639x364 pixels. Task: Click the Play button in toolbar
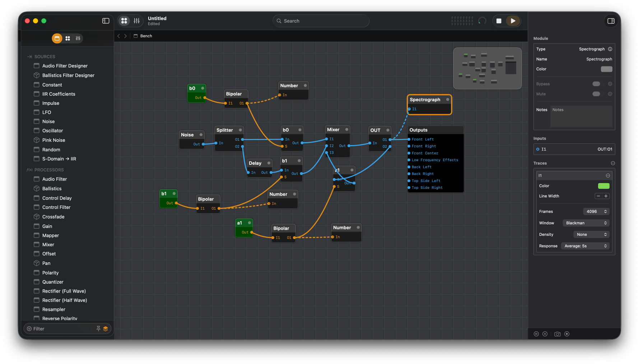[513, 21]
